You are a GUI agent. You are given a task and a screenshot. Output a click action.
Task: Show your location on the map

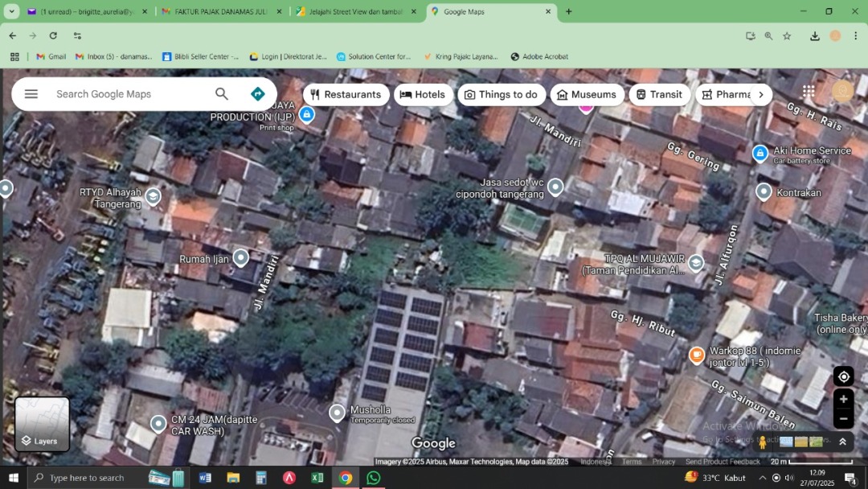843,376
